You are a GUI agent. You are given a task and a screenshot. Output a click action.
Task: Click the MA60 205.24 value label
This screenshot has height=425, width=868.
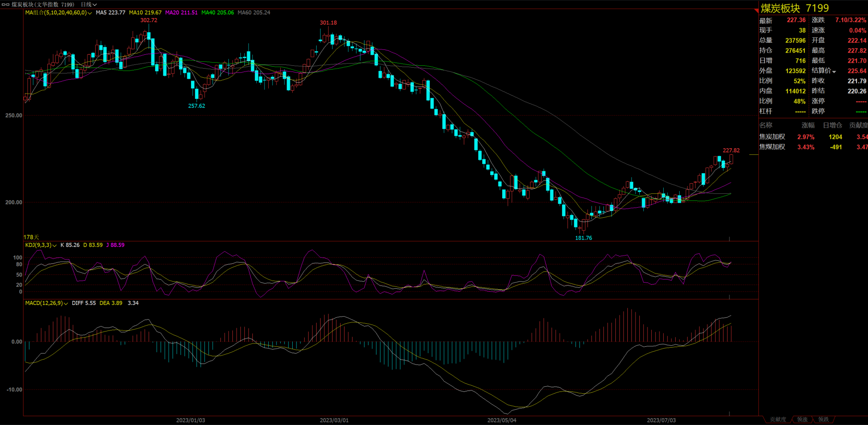tap(254, 13)
